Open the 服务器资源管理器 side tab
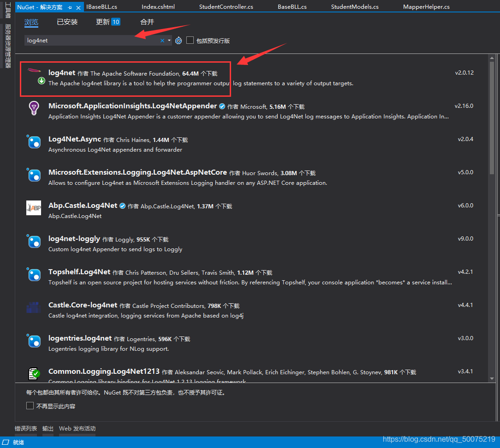This screenshot has height=448, width=500. point(8,46)
